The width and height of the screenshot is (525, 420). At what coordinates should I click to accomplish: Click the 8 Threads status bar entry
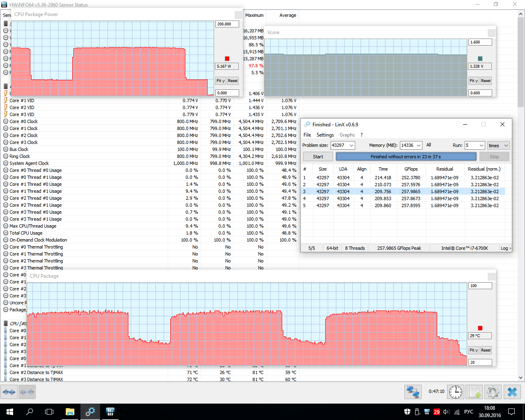coord(355,248)
